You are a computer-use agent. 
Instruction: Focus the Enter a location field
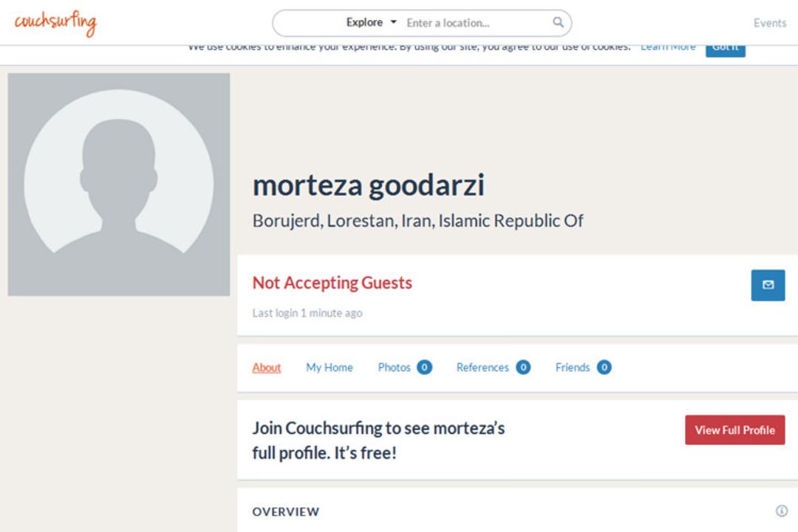pos(477,23)
